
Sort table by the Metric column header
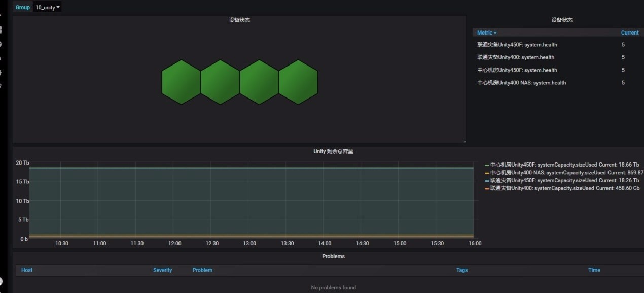point(487,33)
